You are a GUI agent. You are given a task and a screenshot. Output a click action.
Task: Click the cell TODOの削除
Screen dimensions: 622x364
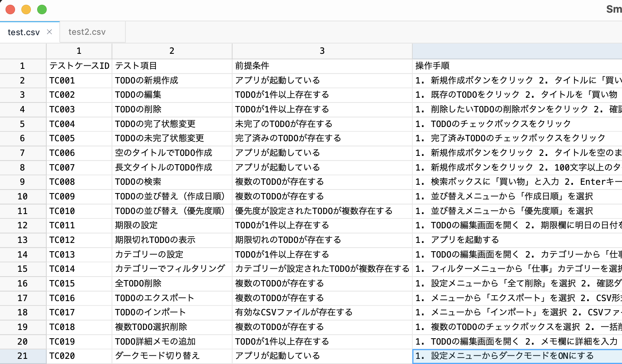coord(172,110)
